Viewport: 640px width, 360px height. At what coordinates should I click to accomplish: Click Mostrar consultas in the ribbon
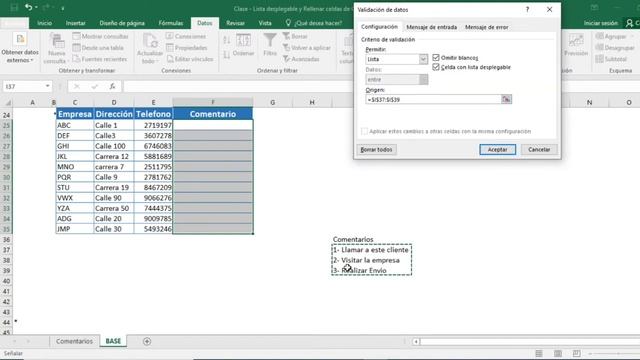click(x=100, y=36)
